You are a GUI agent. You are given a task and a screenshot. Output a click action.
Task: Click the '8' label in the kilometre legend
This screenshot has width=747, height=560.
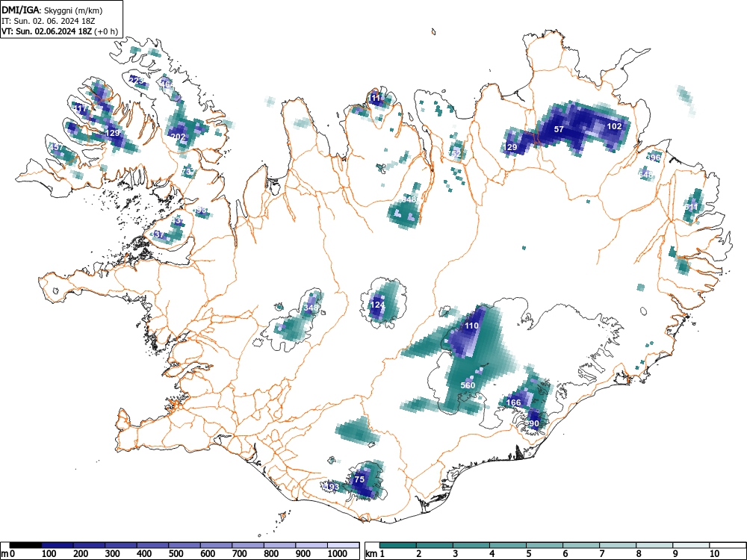point(639,554)
